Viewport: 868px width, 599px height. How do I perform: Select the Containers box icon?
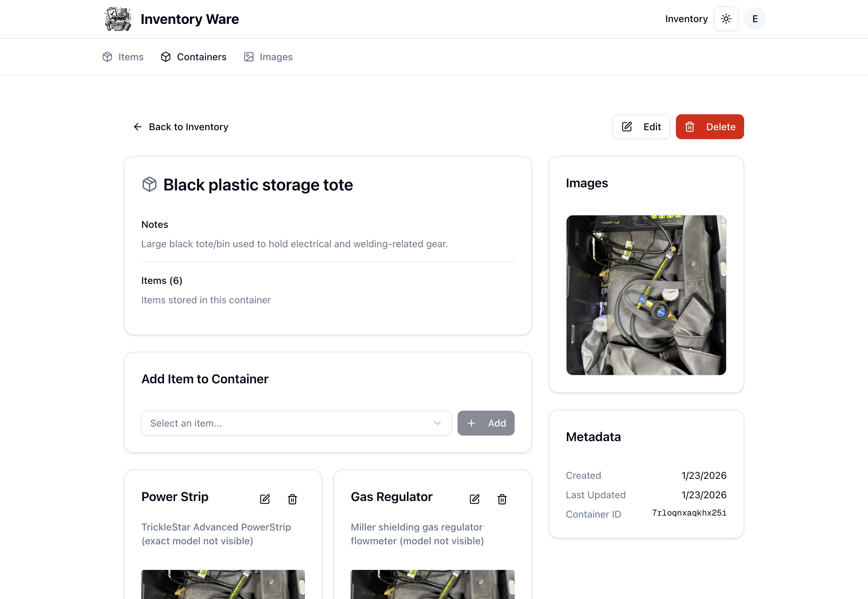[166, 57]
